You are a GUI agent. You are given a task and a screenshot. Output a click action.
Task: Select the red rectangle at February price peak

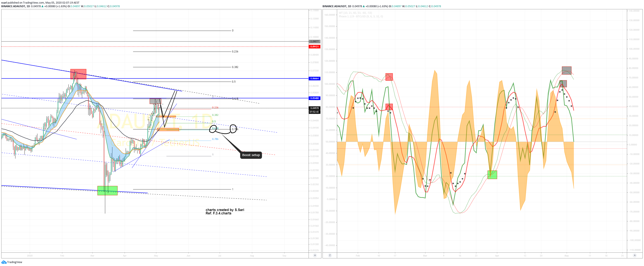(78, 74)
